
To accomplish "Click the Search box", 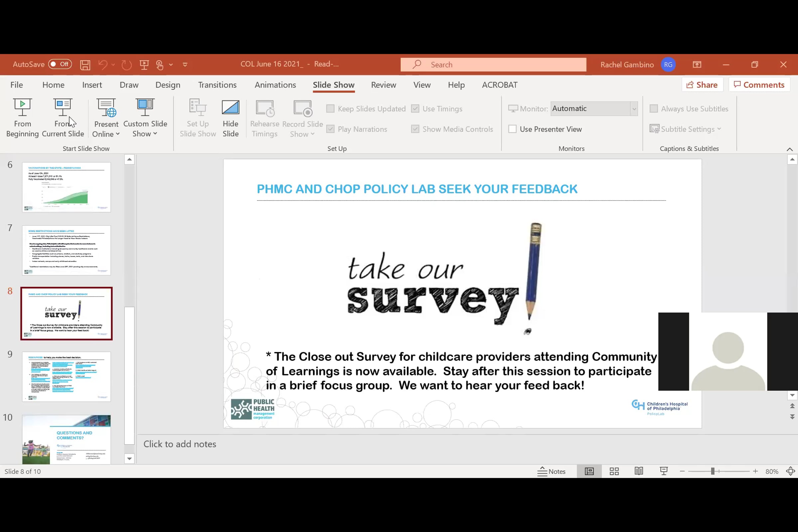I will (493, 65).
